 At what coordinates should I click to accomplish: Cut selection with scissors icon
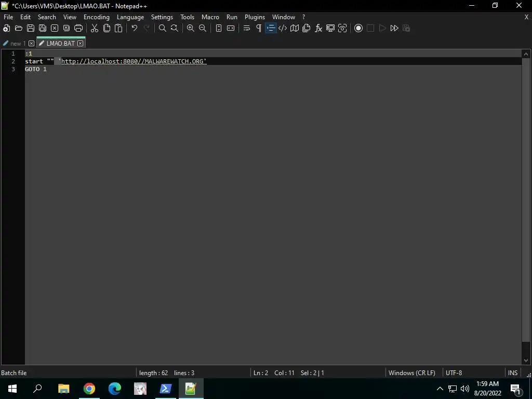point(95,28)
